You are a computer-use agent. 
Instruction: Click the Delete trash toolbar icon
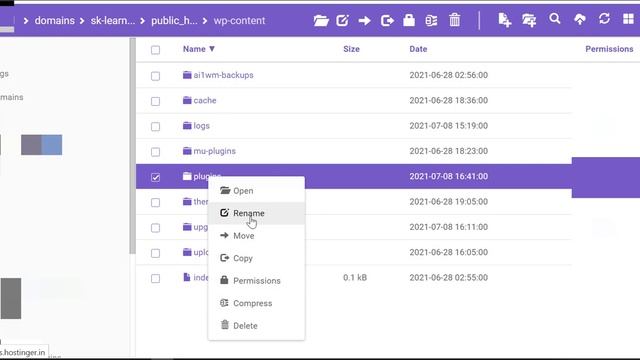(x=455, y=20)
